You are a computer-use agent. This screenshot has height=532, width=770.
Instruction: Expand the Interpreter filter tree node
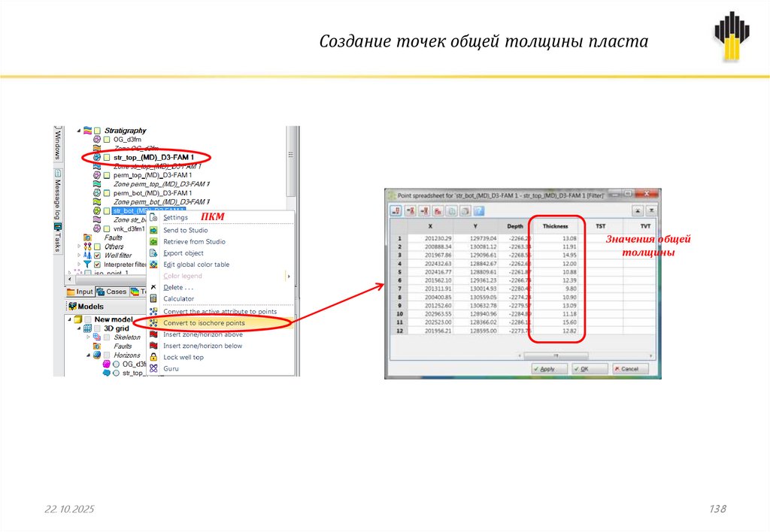point(78,264)
